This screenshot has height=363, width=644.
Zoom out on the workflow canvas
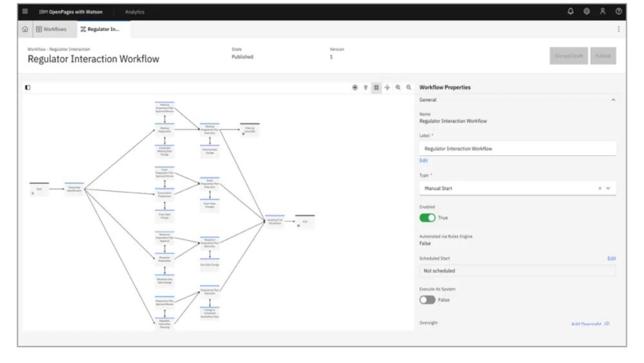tap(409, 87)
